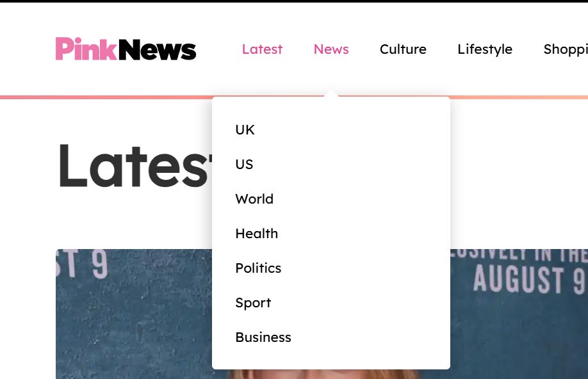Open the Latest nav link
The height and width of the screenshot is (379, 588).
pyautogui.click(x=262, y=49)
